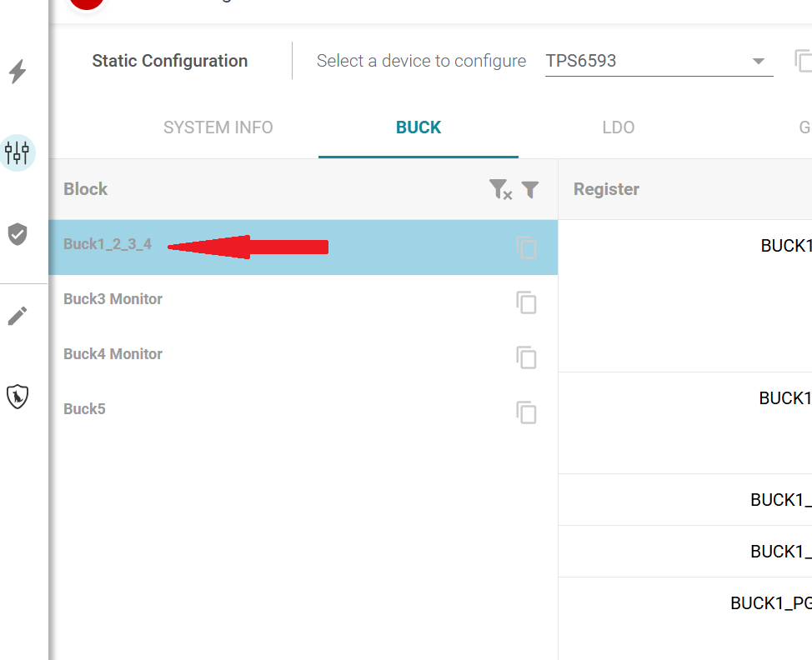Select the Buck5 block row

point(303,412)
